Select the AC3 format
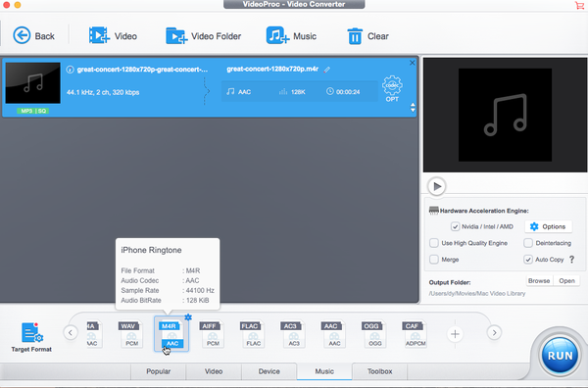 (x=294, y=334)
